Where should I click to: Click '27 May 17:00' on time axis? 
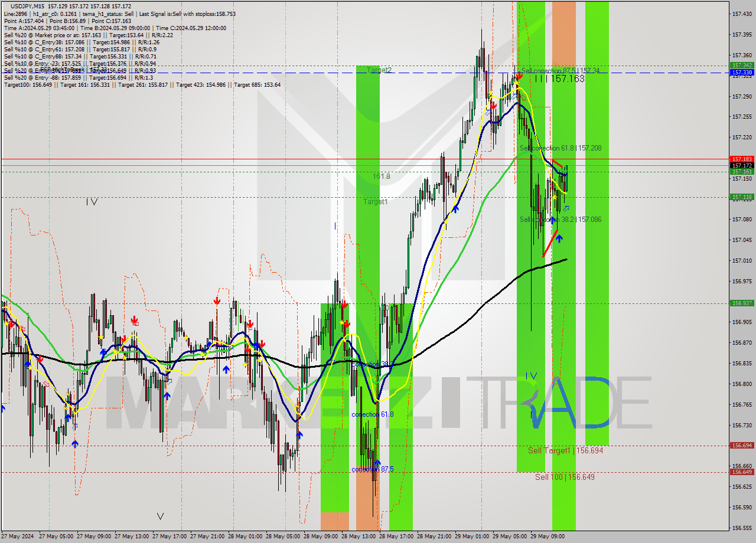[170, 537]
